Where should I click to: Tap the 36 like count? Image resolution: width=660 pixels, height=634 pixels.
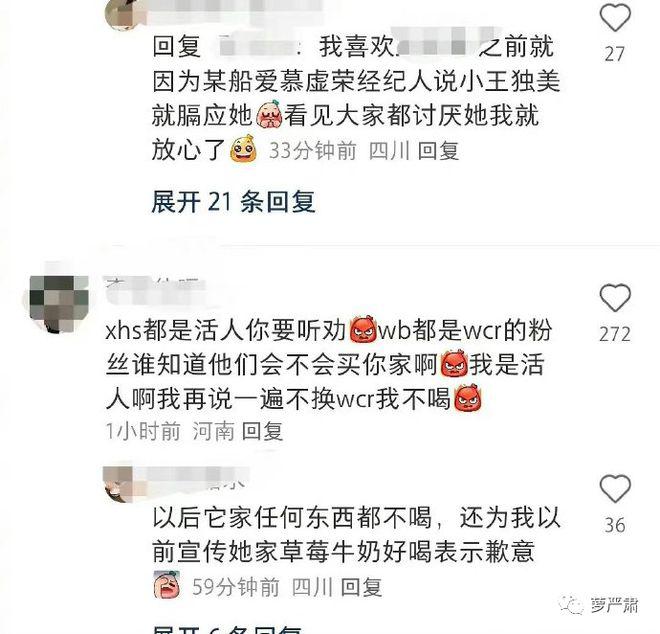click(x=615, y=525)
